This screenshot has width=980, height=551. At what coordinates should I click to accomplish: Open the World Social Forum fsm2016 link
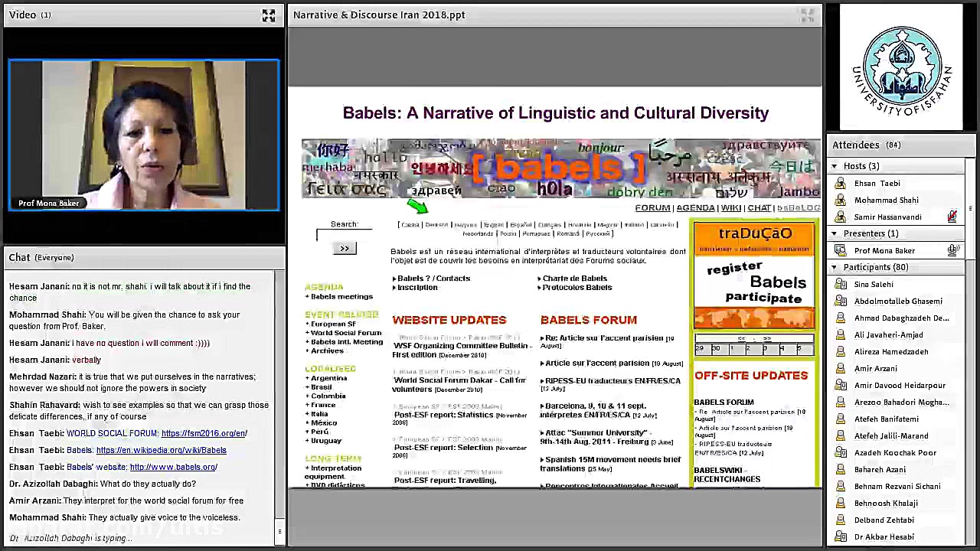point(204,434)
